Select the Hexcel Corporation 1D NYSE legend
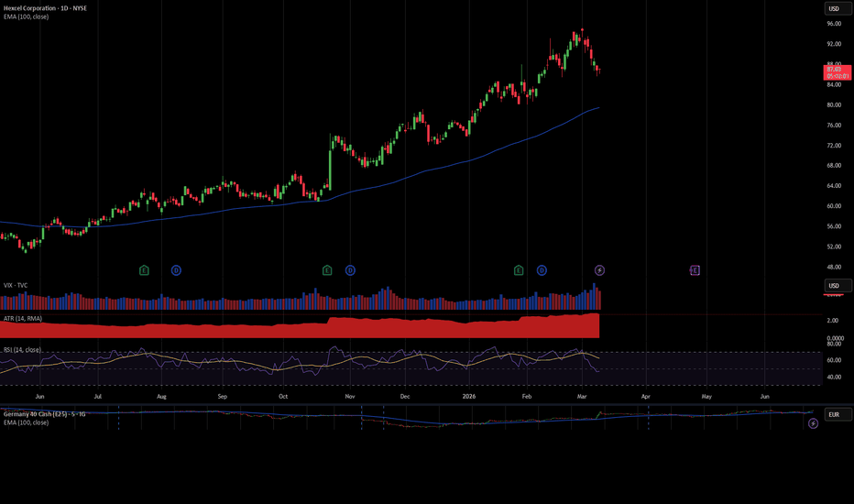Screen dimensions: 854x504 45,8
